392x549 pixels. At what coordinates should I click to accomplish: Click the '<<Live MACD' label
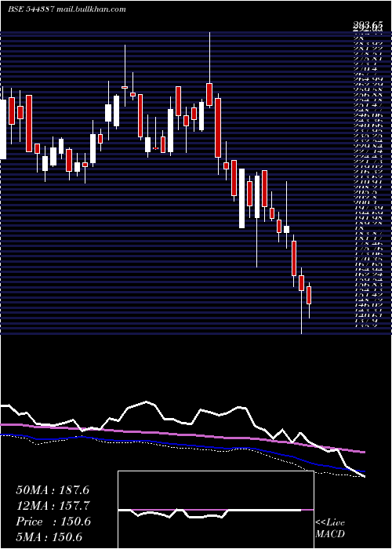coord(330,529)
